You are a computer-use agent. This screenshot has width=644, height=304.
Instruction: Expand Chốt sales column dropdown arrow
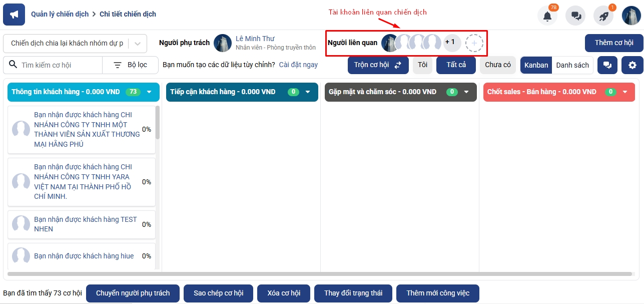tap(625, 92)
